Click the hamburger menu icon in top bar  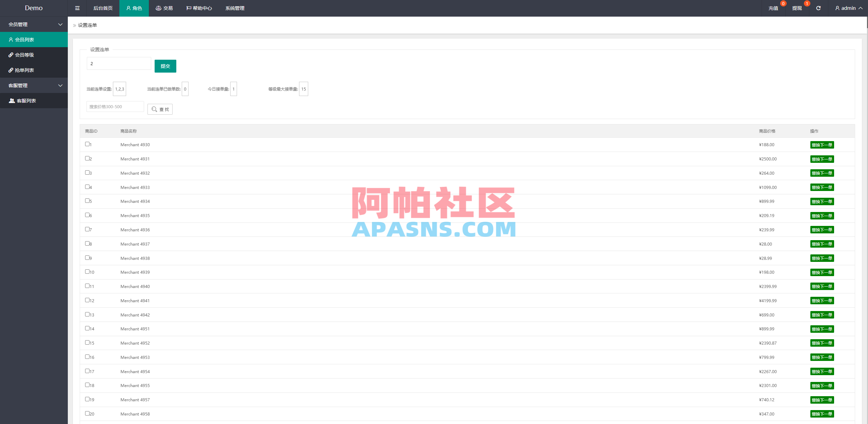click(77, 8)
